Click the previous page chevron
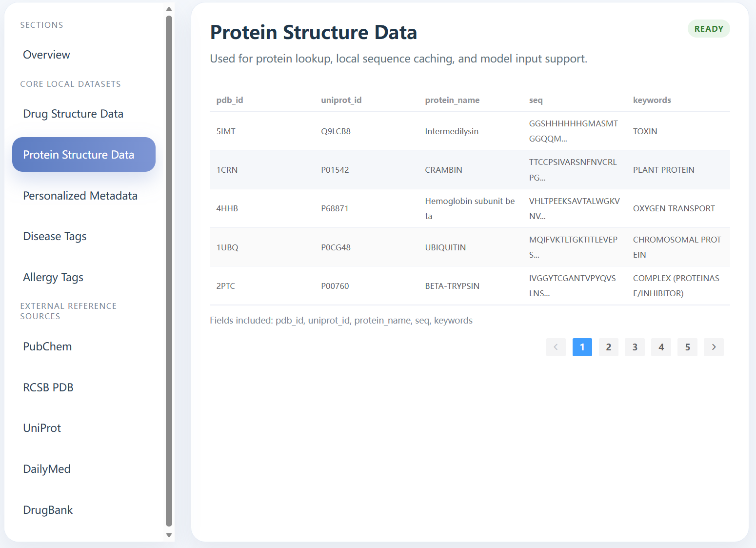This screenshot has height=548, width=756. point(556,347)
